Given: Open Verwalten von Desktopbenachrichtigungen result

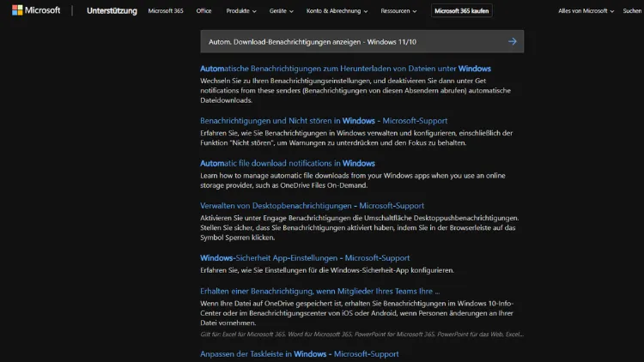Looking at the screenshot, I should point(313,206).
